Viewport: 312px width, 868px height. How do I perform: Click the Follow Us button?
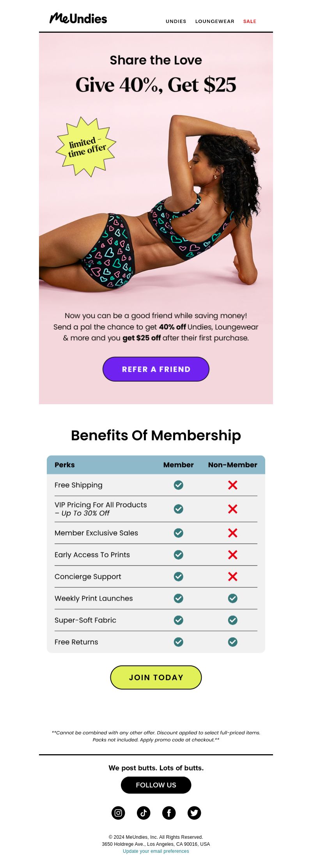(x=156, y=785)
